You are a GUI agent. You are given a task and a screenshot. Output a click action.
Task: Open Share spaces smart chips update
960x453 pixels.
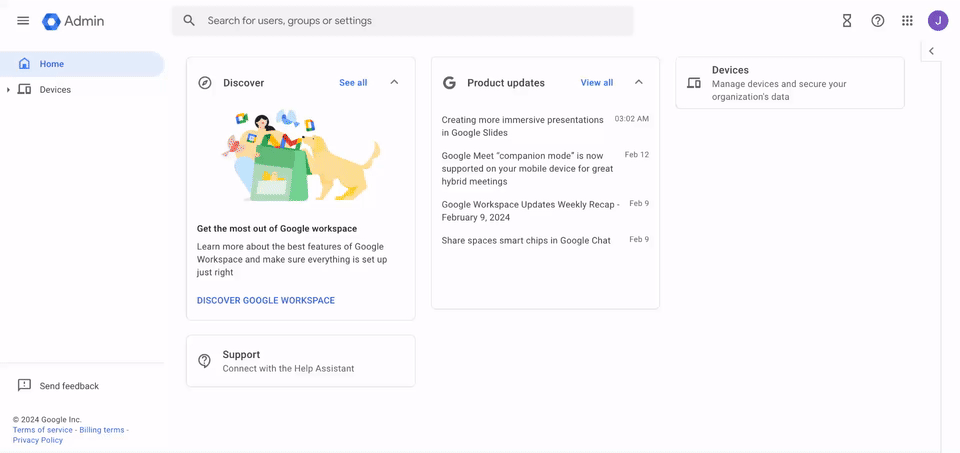526,241
